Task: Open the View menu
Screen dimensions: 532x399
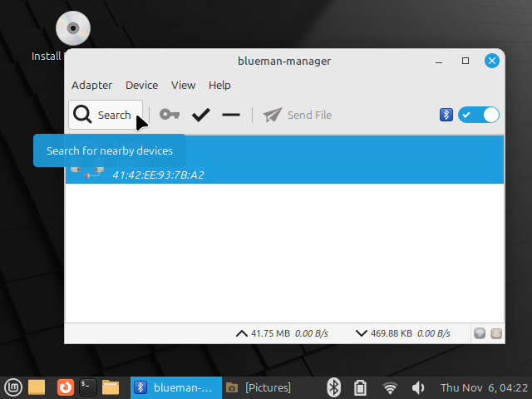Action: click(183, 85)
